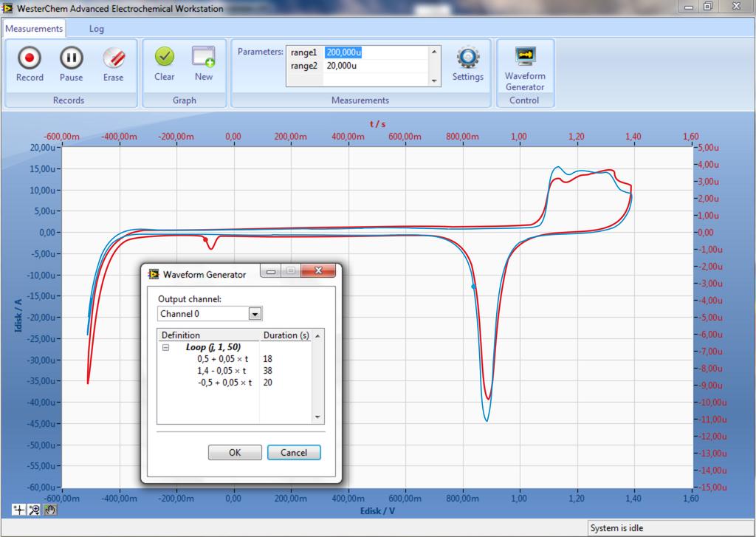The width and height of the screenshot is (756, 537).
Task: Edit the range2 value 20,000u
Action: (x=342, y=66)
